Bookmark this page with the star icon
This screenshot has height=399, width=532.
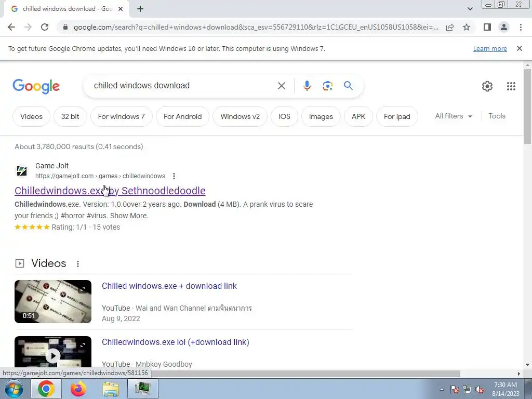pos(467,27)
